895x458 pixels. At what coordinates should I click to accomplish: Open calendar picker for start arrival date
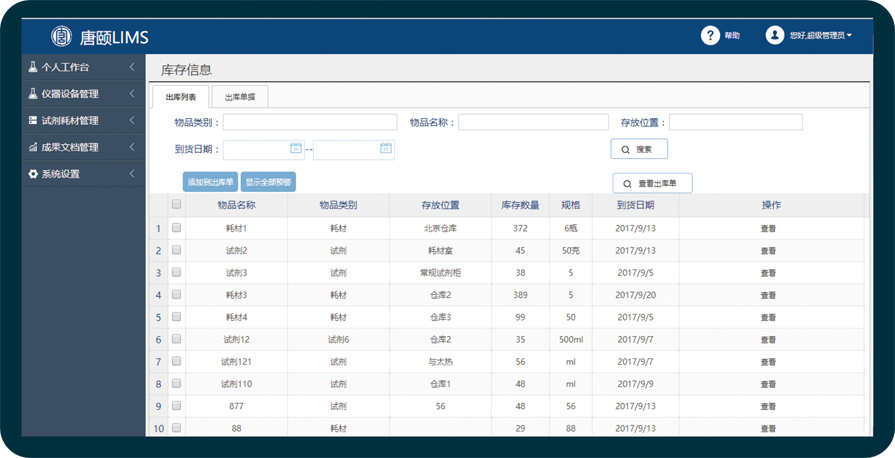(x=296, y=148)
